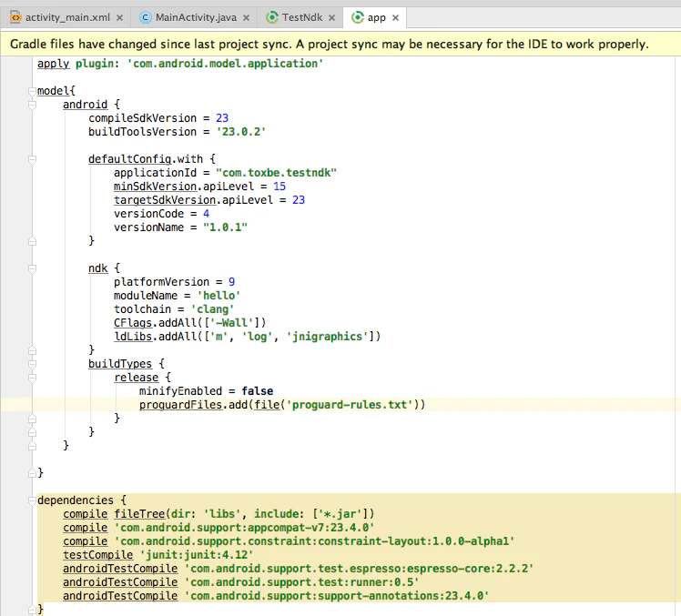Click the versionCode value 4

click(x=207, y=214)
